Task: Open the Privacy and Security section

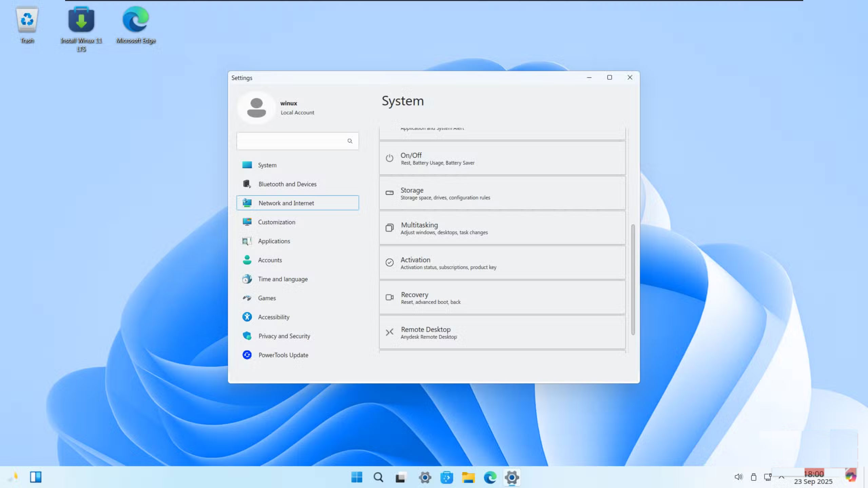Action: pos(284,336)
